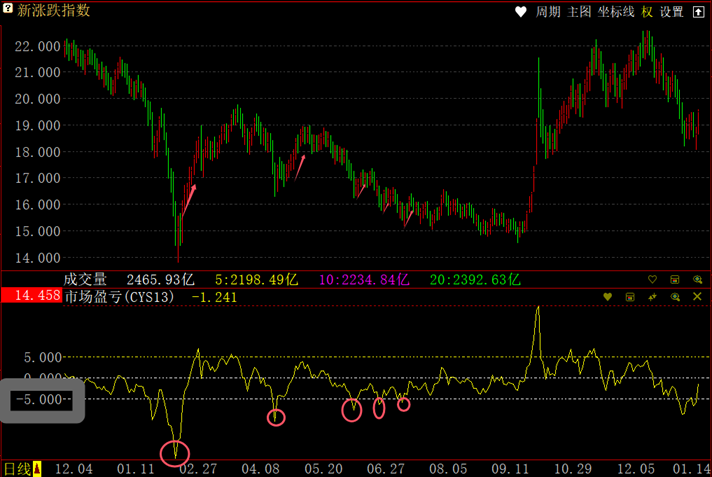The height and width of the screenshot is (477, 712).
Task: Click the magenta 10:2234.84亿 value
Action: click(364, 279)
